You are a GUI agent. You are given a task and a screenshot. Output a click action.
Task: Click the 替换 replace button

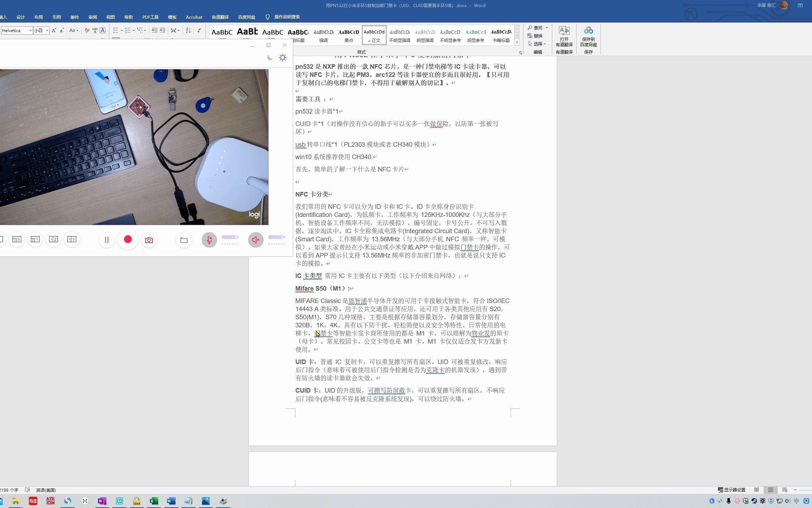(x=535, y=36)
